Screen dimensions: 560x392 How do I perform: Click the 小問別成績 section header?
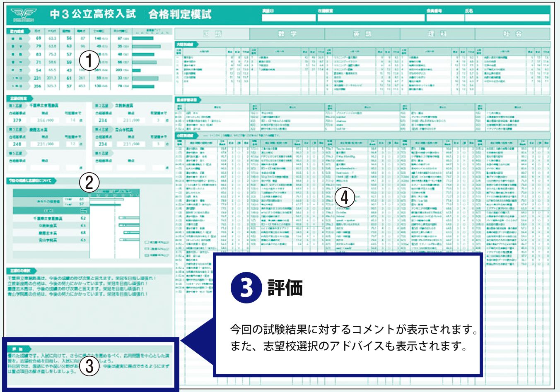187,135
